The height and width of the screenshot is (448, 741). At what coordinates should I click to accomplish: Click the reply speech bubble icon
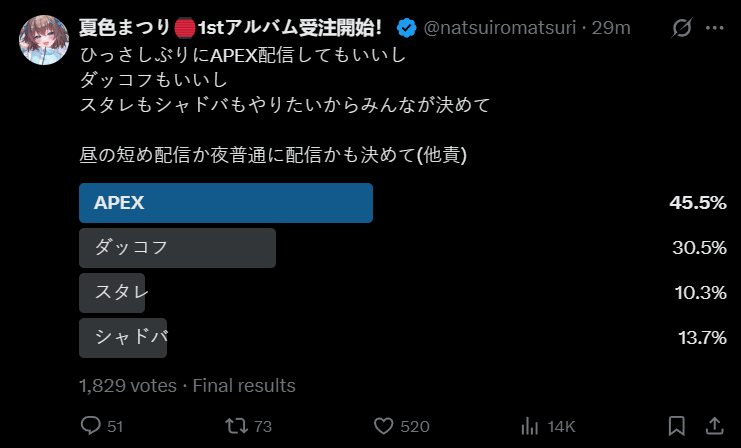[x=91, y=426]
